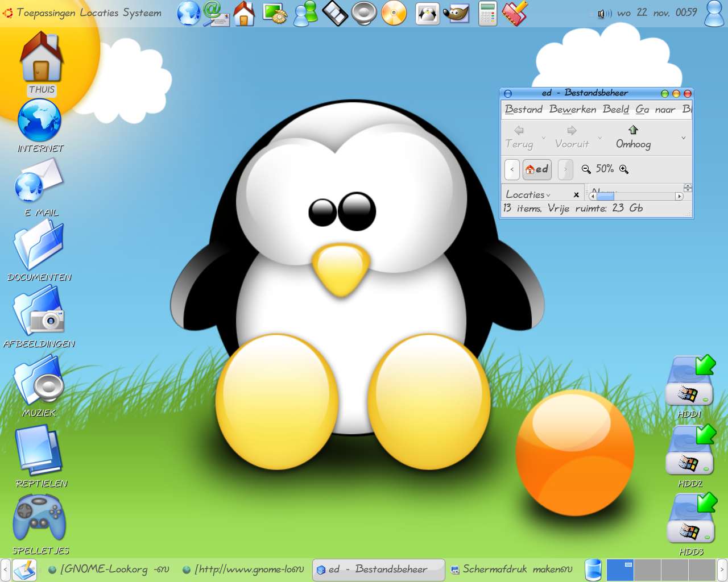Open the image settings launcher with gear

(x=276, y=13)
